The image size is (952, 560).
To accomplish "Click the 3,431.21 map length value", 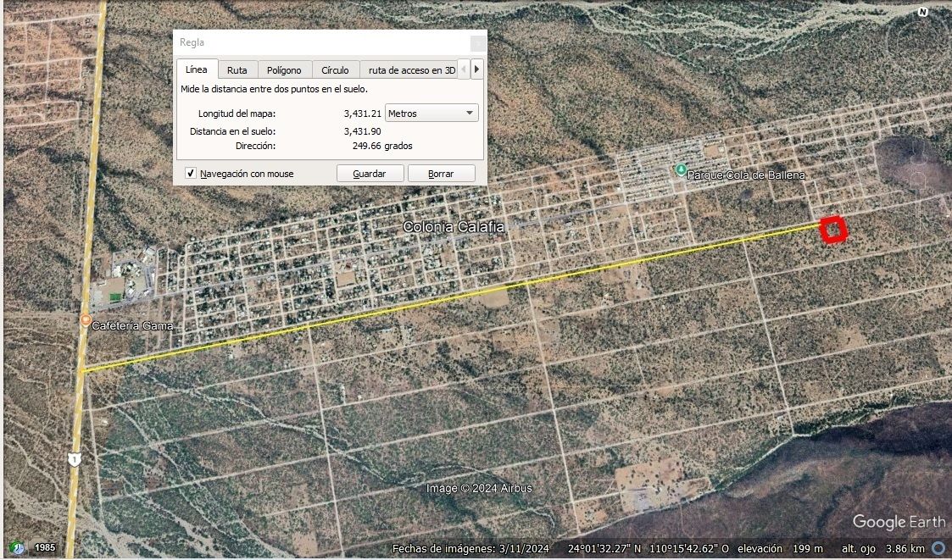I will coord(363,114).
